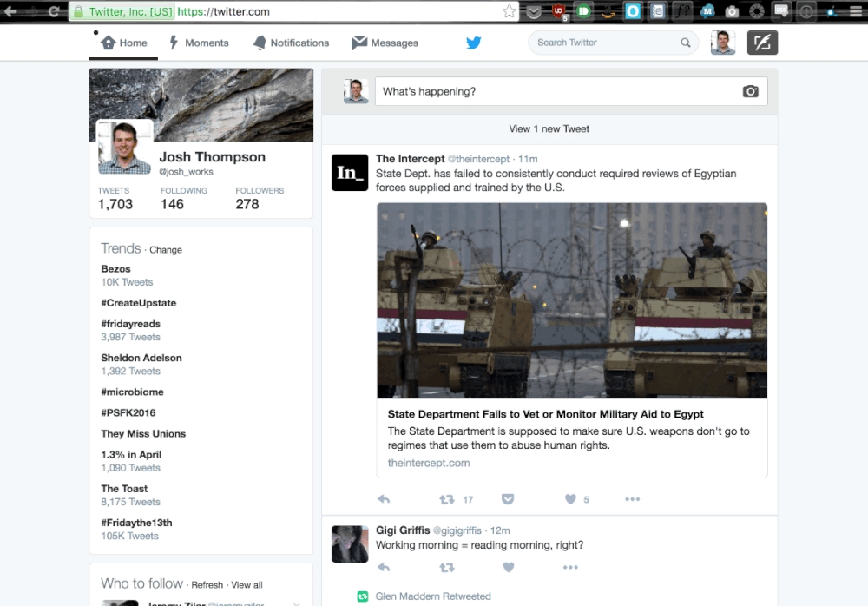Open Josh Thompson profile name link

(212, 157)
